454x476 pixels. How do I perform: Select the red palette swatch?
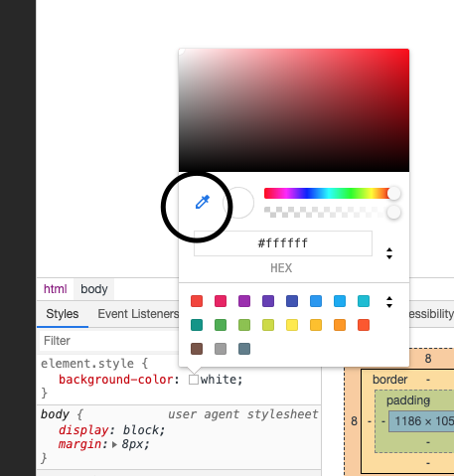pyautogui.click(x=197, y=301)
